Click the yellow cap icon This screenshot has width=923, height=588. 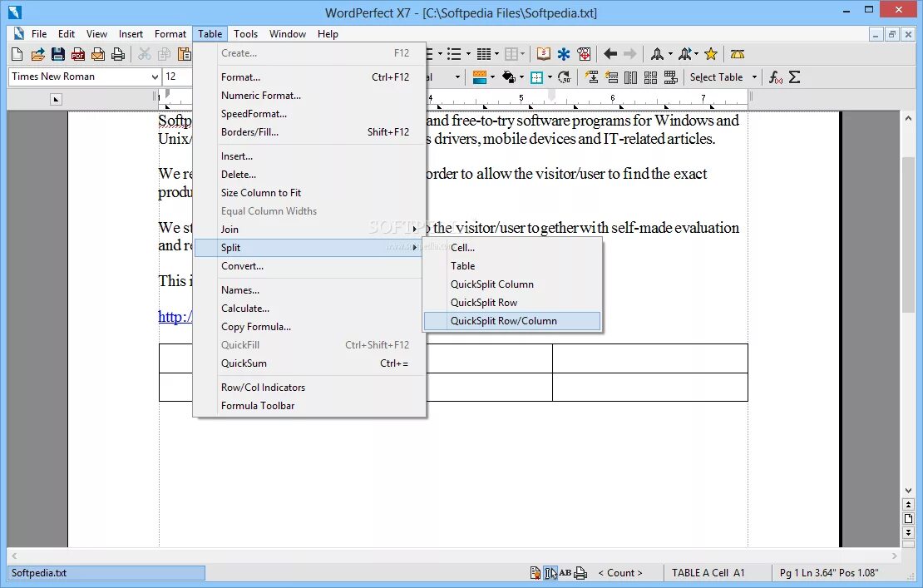[x=737, y=54]
